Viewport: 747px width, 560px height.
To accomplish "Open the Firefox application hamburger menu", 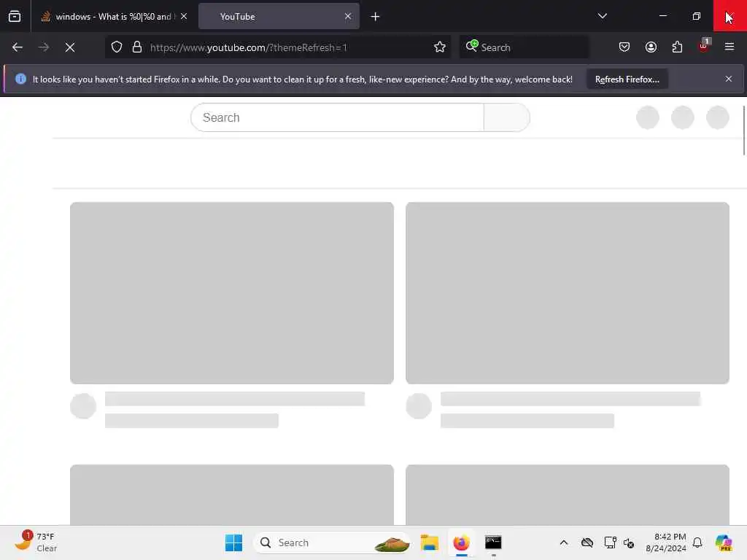I will coord(729,47).
